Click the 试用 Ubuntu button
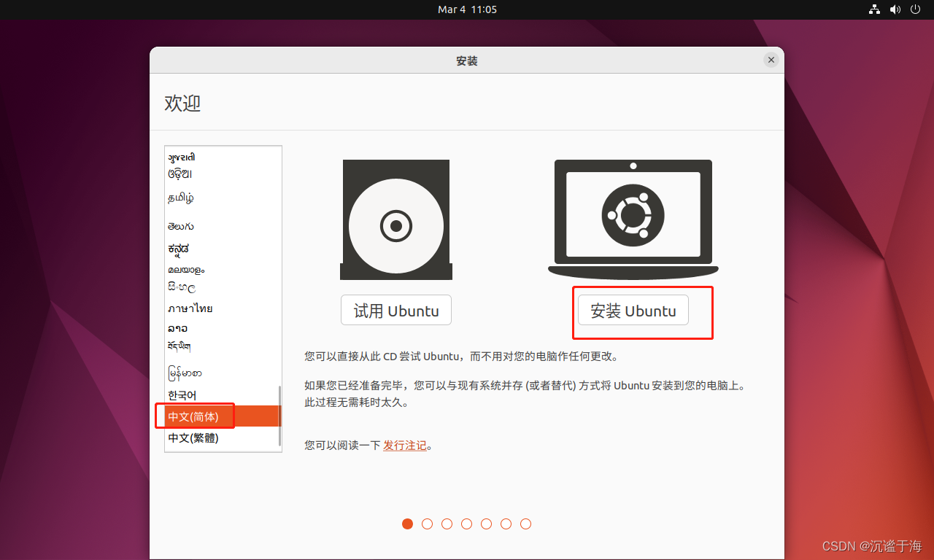The image size is (934, 560). pos(396,311)
